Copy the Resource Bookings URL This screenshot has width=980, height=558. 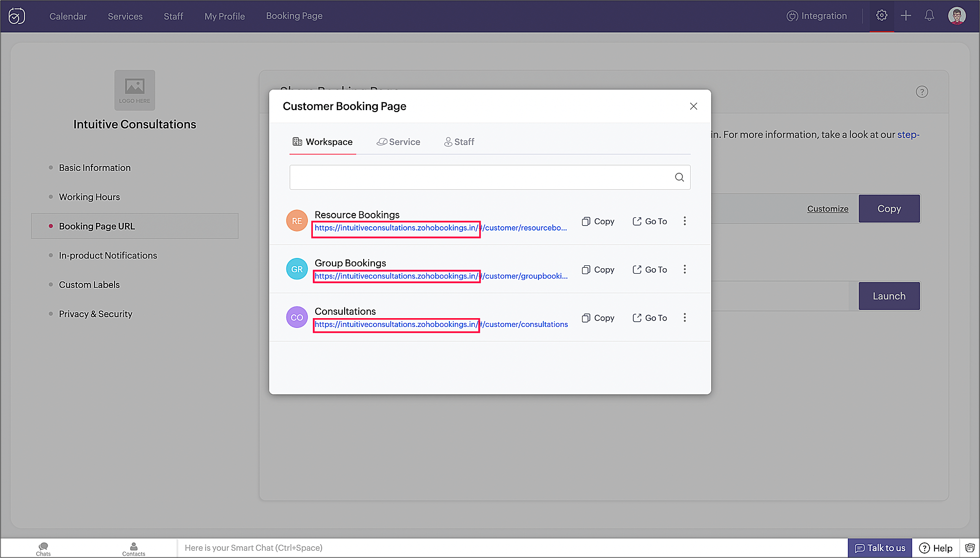tap(598, 221)
